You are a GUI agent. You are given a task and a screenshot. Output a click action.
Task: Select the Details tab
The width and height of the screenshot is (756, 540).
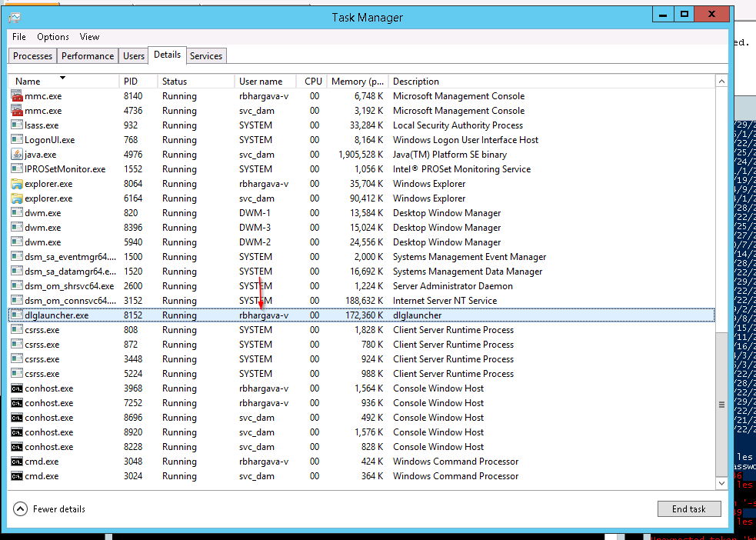[168, 55]
